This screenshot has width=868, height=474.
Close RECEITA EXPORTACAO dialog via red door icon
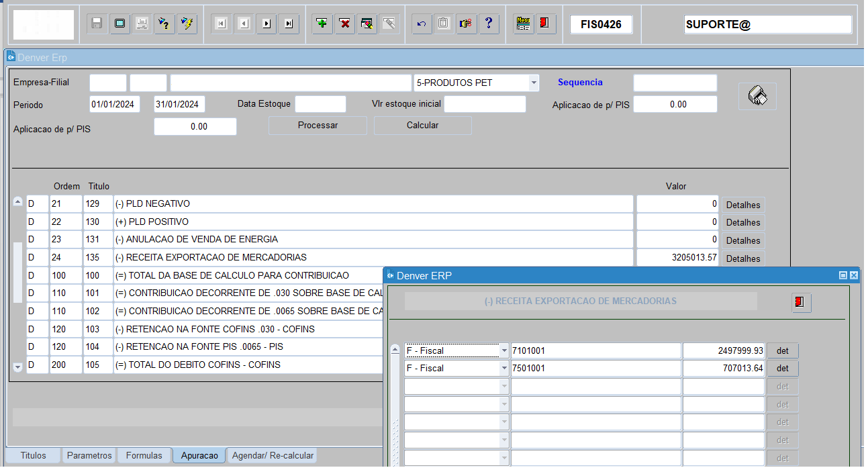802,302
